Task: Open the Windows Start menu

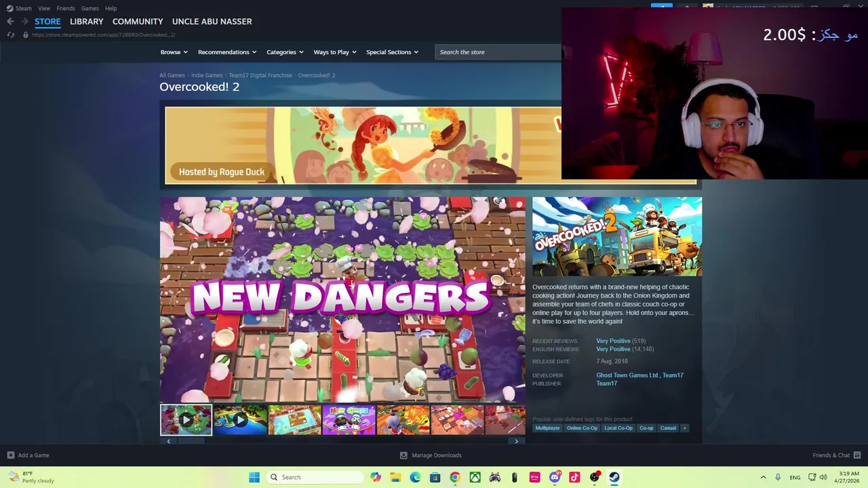Action: (254, 477)
